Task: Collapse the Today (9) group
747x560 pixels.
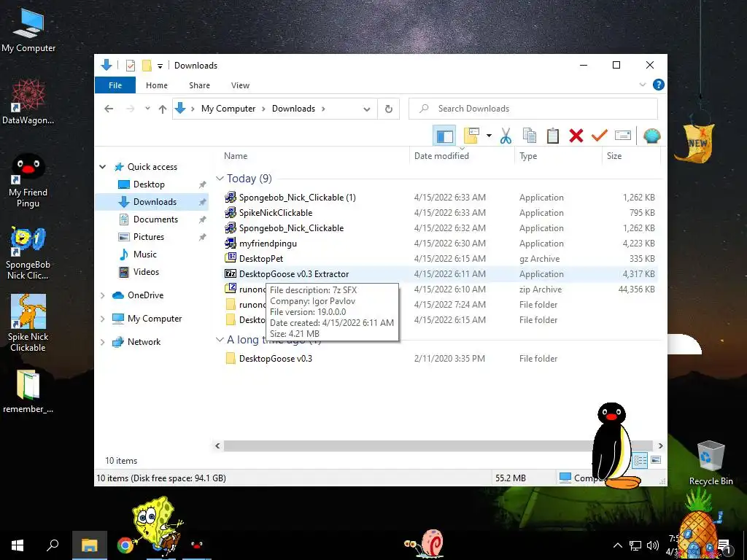Action: 220,178
